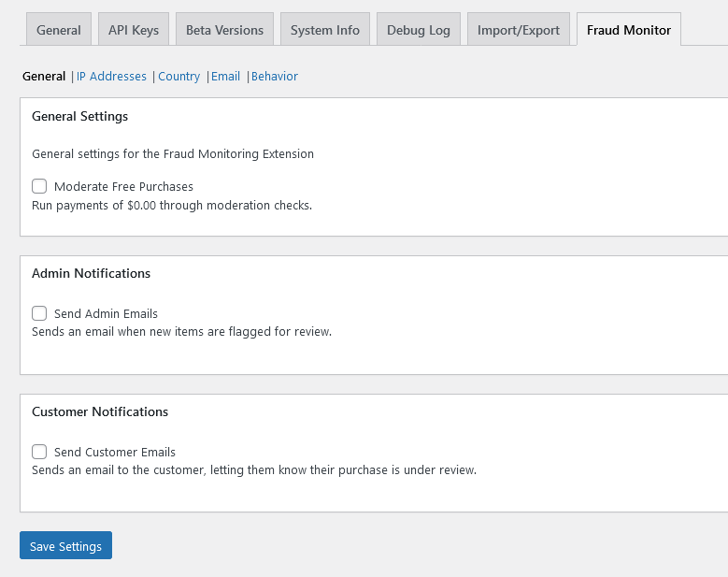The image size is (728, 577).
Task: Open the Email sub-section link
Action: click(x=225, y=77)
